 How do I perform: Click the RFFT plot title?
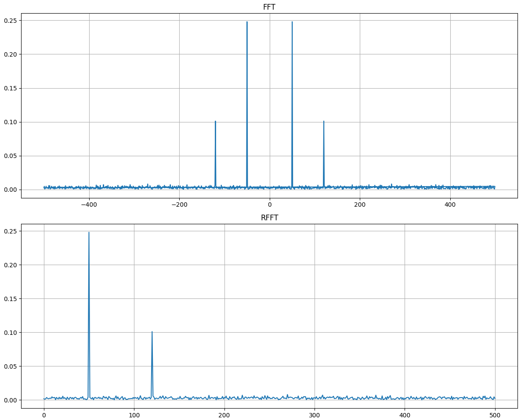[x=269, y=218]
